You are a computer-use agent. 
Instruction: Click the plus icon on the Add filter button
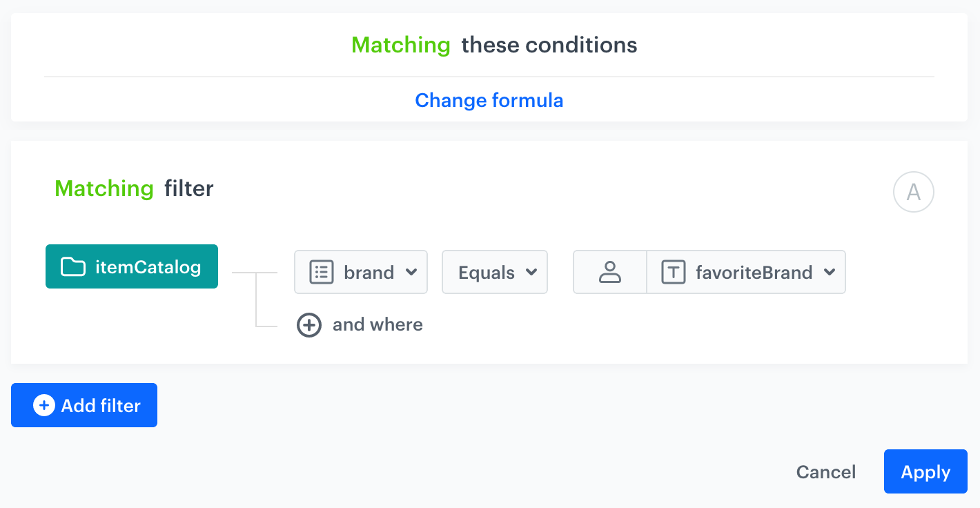coord(43,405)
